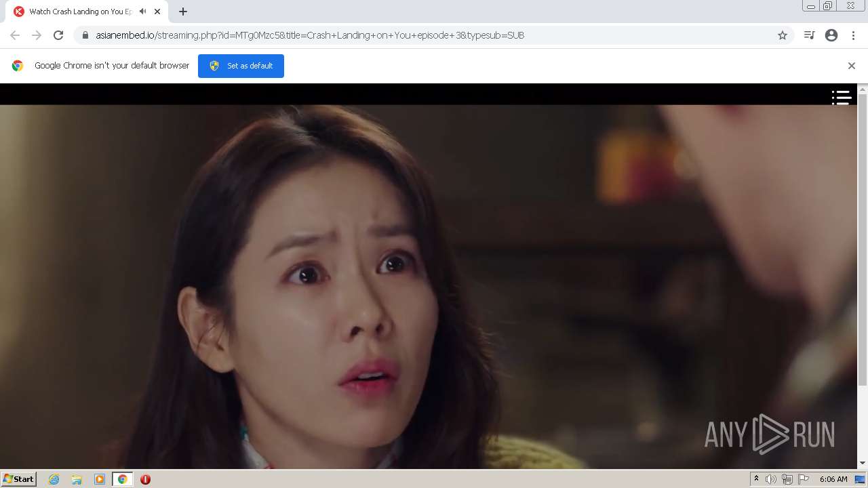Launch Internet Explorer from the taskbar
This screenshot has height=488, width=868.
54,479
